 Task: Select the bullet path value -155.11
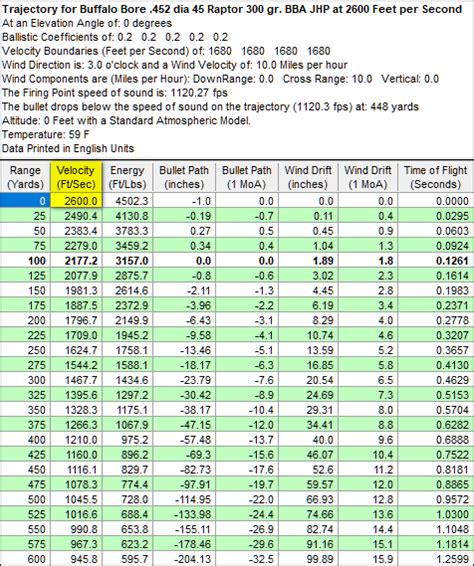pos(184,529)
